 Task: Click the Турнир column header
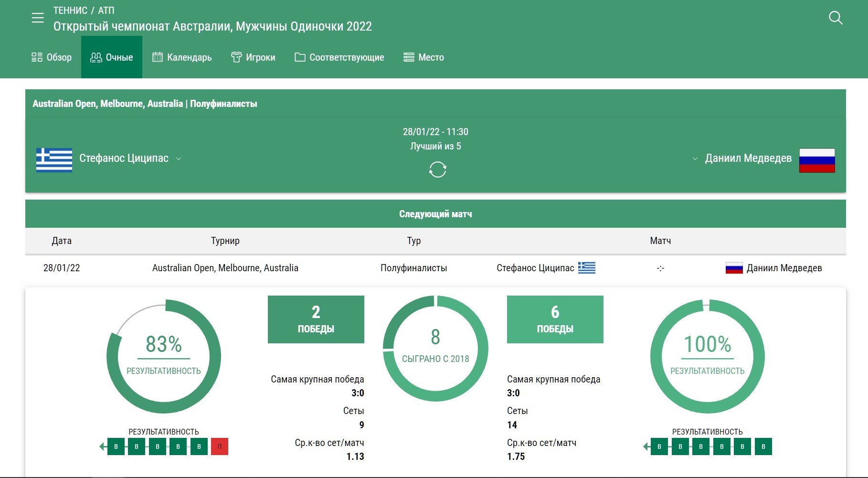coord(225,241)
